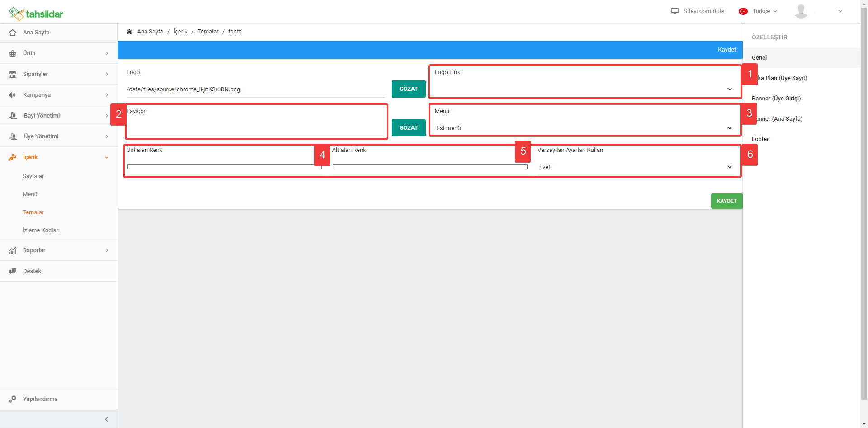Screen dimensions: 868x428
Task: Open the Menü dropdown showing üst menü
Action: [584, 128]
